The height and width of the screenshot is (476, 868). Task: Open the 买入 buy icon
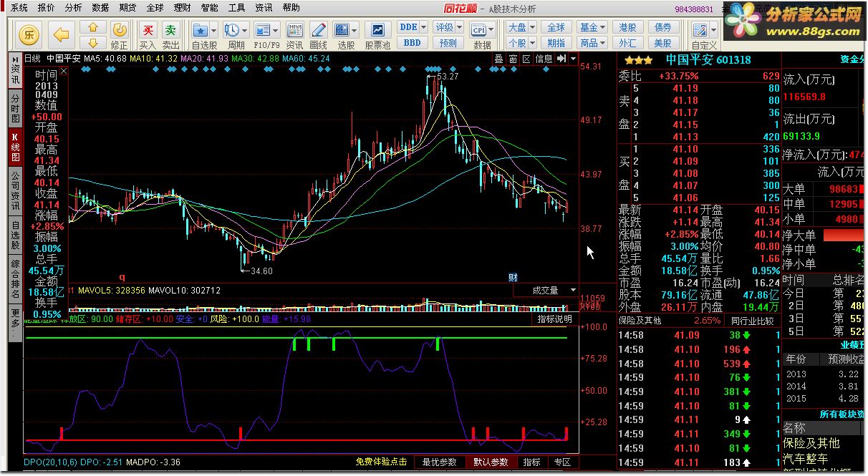(148, 30)
